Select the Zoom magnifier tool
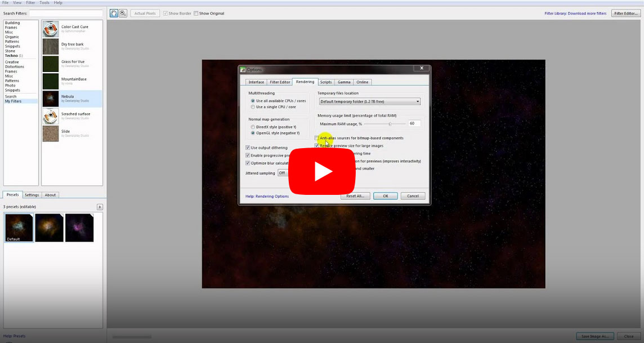 123,13
